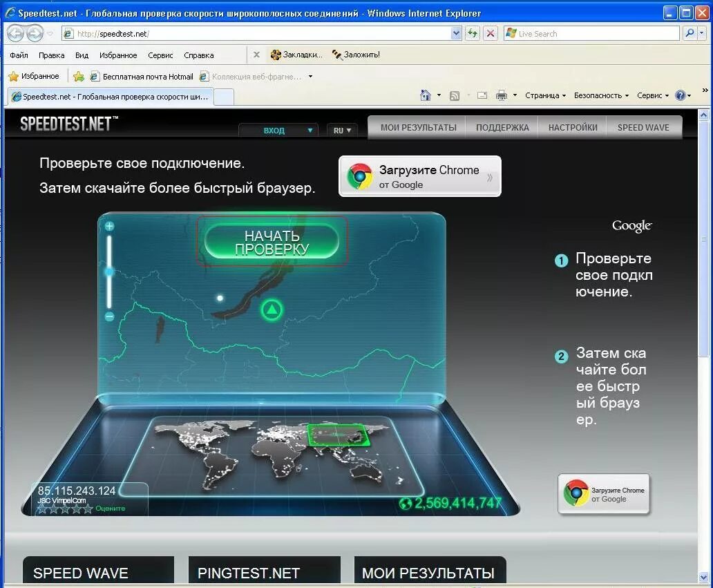Open the Безопасность command bar menu
The image size is (713, 588).
pos(601,95)
